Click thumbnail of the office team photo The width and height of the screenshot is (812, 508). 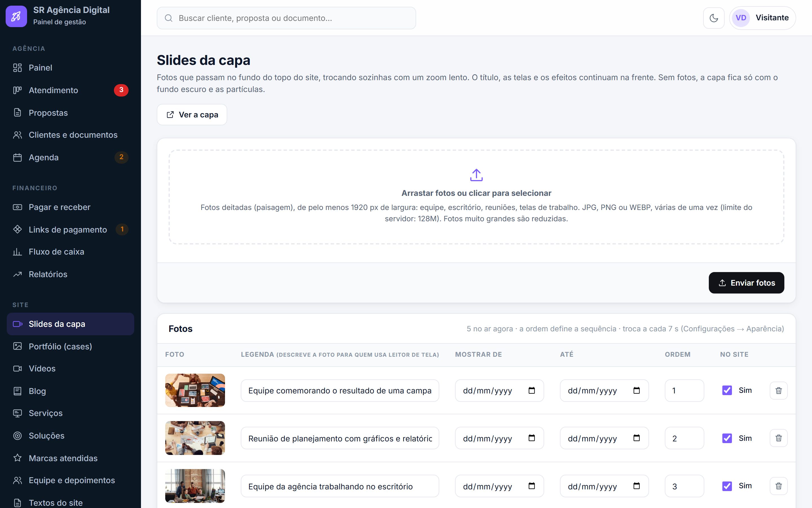click(x=195, y=486)
